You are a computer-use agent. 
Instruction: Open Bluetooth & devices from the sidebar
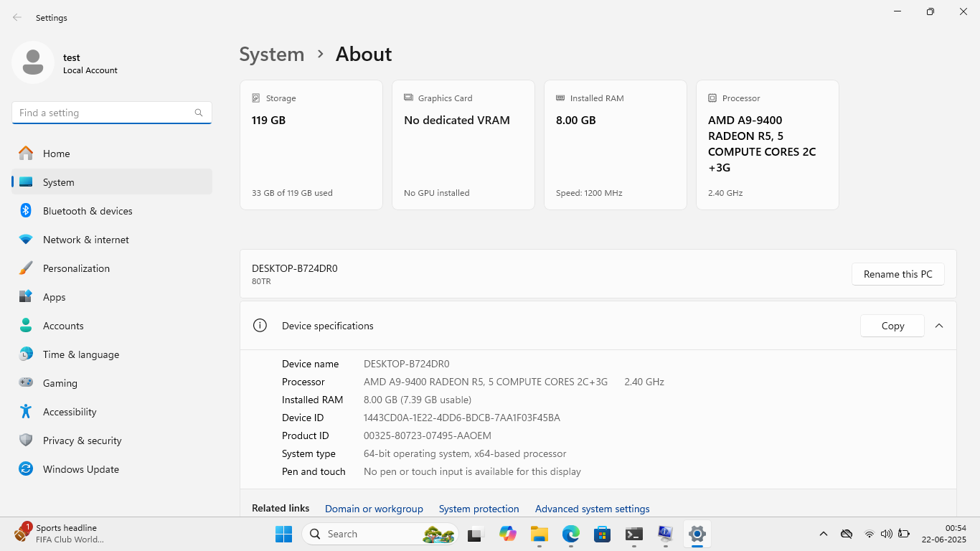click(88, 211)
